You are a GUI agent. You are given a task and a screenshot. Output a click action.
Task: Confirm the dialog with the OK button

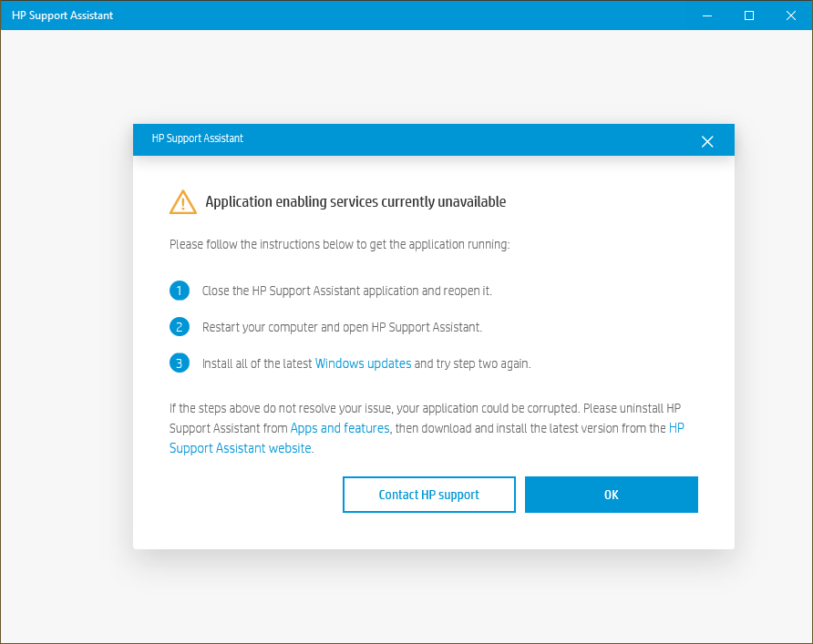coord(612,495)
